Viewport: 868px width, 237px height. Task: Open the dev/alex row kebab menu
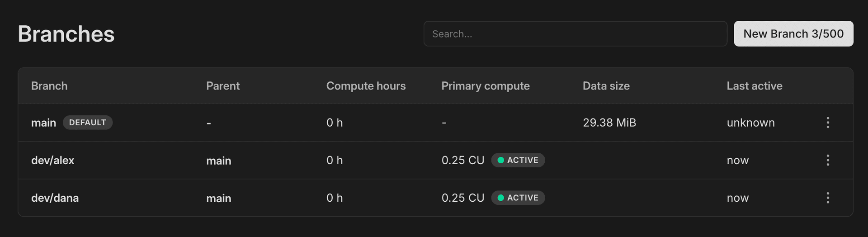(828, 160)
